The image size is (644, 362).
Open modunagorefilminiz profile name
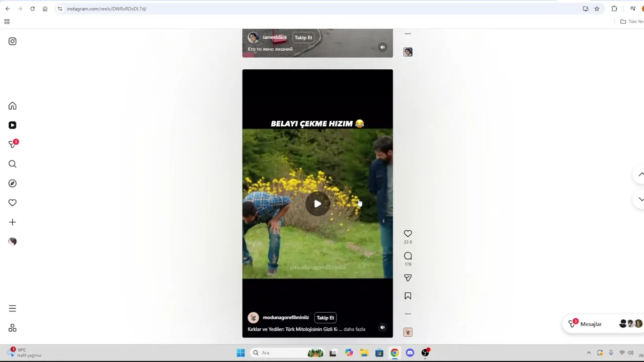286,318
